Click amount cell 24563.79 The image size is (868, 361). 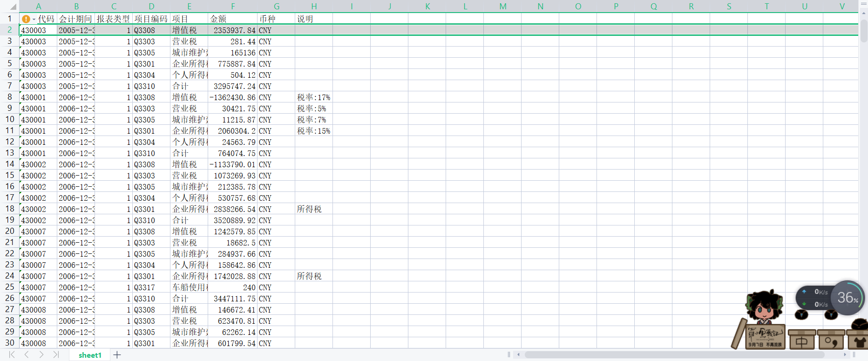[233, 142]
